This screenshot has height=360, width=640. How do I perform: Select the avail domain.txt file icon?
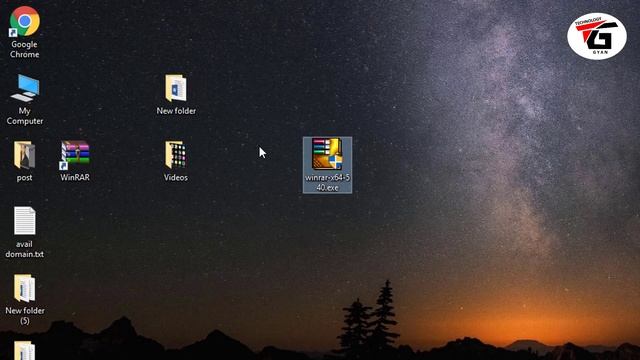24,221
